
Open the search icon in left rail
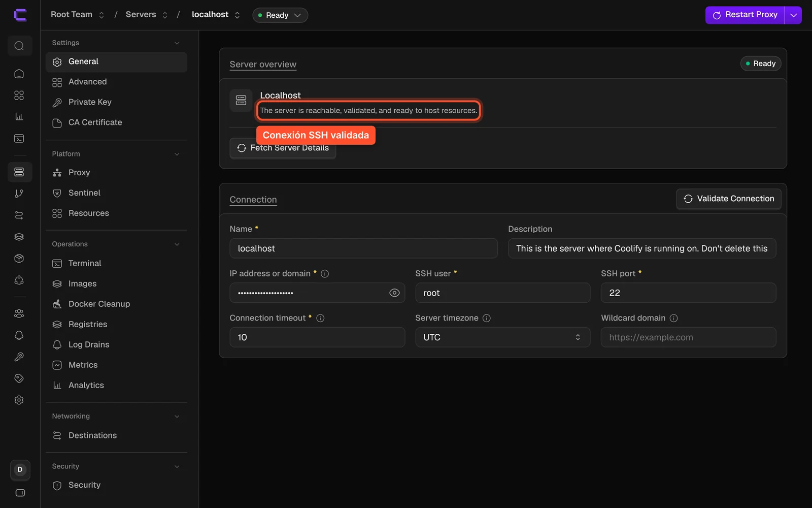pyautogui.click(x=19, y=46)
